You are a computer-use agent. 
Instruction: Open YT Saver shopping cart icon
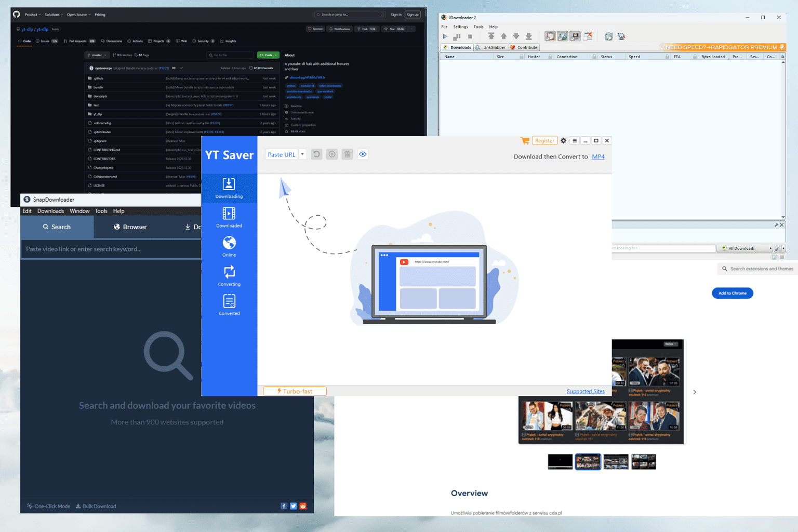pyautogui.click(x=525, y=141)
